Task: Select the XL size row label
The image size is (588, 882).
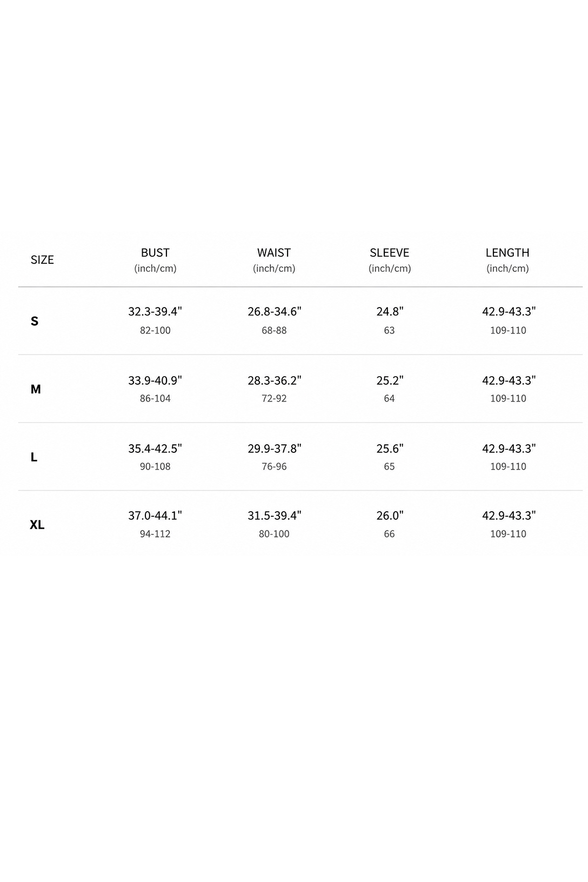Action: point(37,525)
